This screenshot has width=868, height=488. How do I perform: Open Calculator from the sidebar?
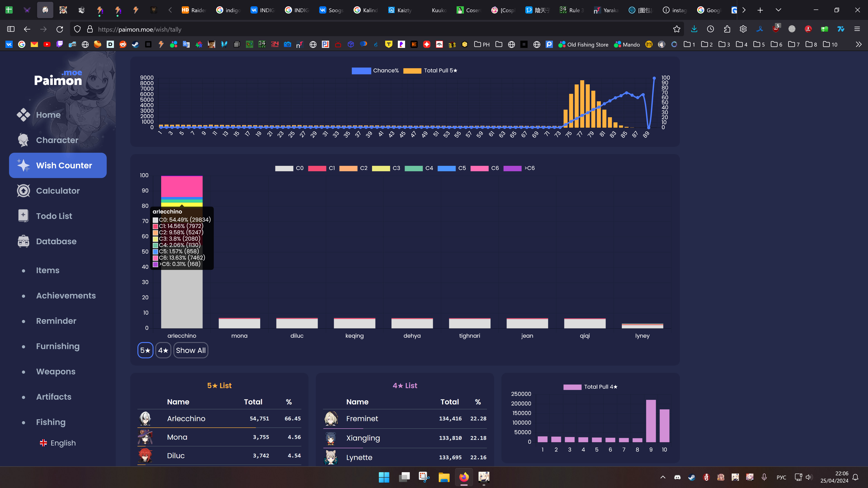pos(24,191)
